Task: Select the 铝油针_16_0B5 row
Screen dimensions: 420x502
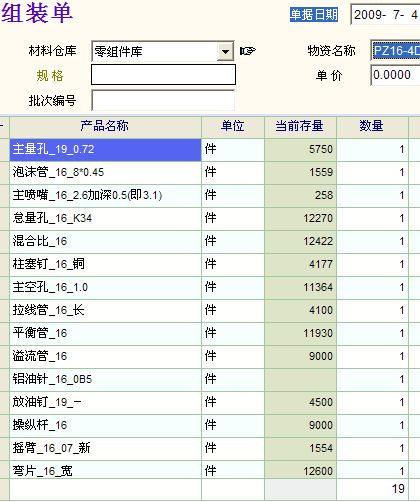Action: tap(208, 379)
